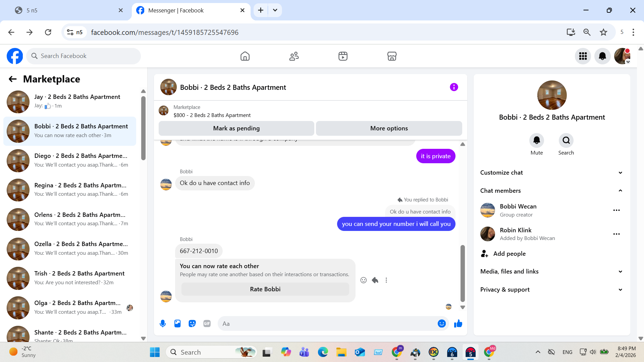Mute this conversation using the bell

[536, 140]
